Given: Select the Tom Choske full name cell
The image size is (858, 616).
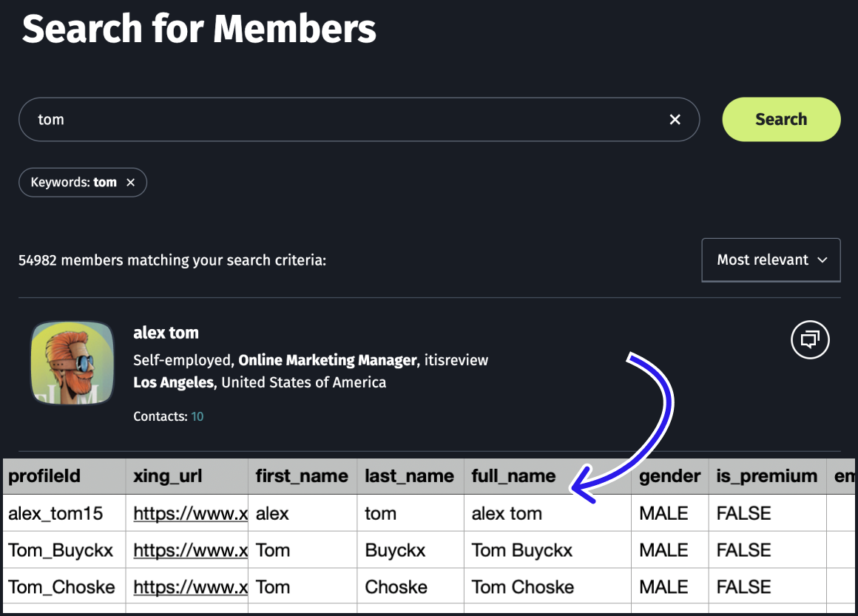Looking at the screenshot, I should pyautogui.click(x=522, y=587).
